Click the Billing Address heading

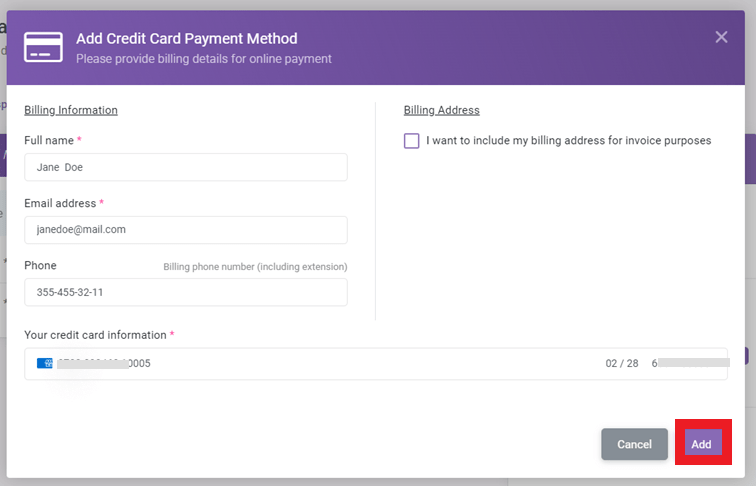[x=442, y=110]
